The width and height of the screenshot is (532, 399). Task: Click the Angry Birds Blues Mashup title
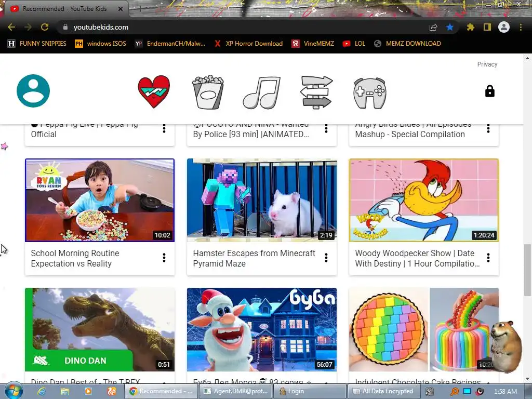point(413,130)
